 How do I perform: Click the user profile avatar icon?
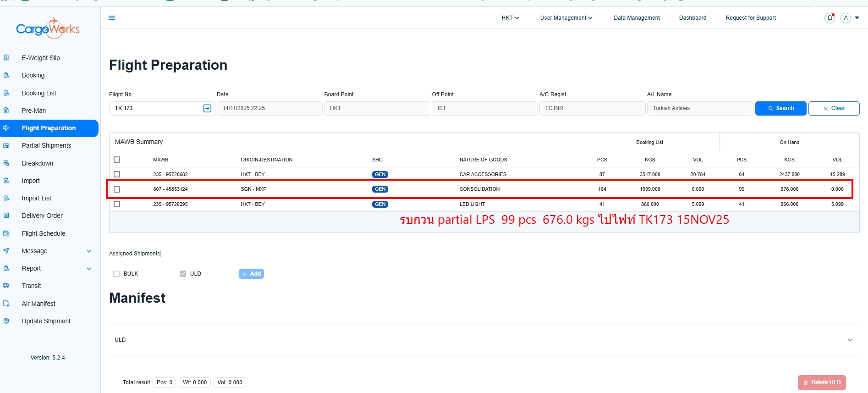pos(846,18)
